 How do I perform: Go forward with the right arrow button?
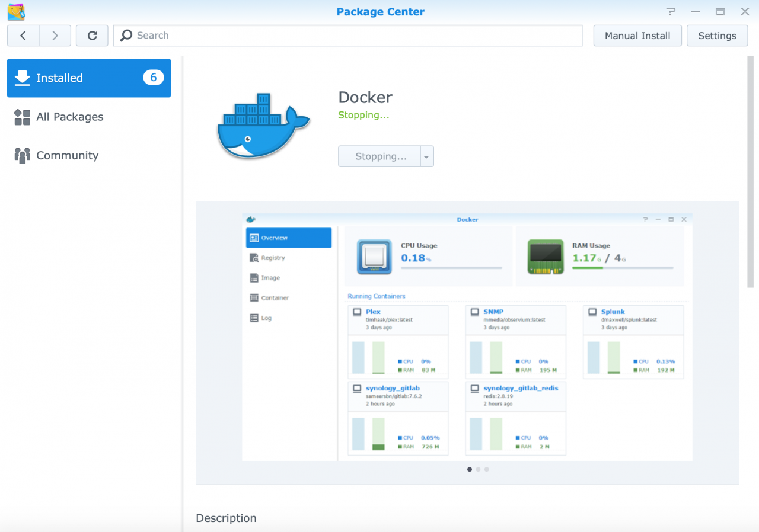55,36
